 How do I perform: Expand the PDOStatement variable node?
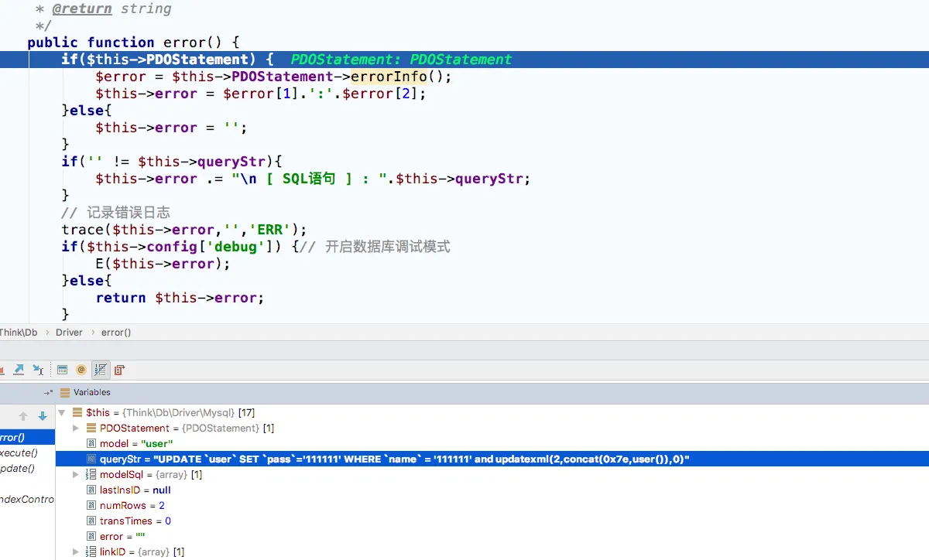point(76,429)
